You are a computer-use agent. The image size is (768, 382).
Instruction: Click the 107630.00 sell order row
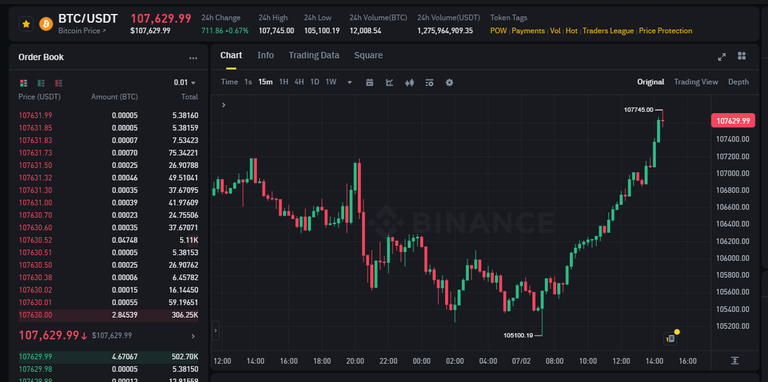pos(108,315)
